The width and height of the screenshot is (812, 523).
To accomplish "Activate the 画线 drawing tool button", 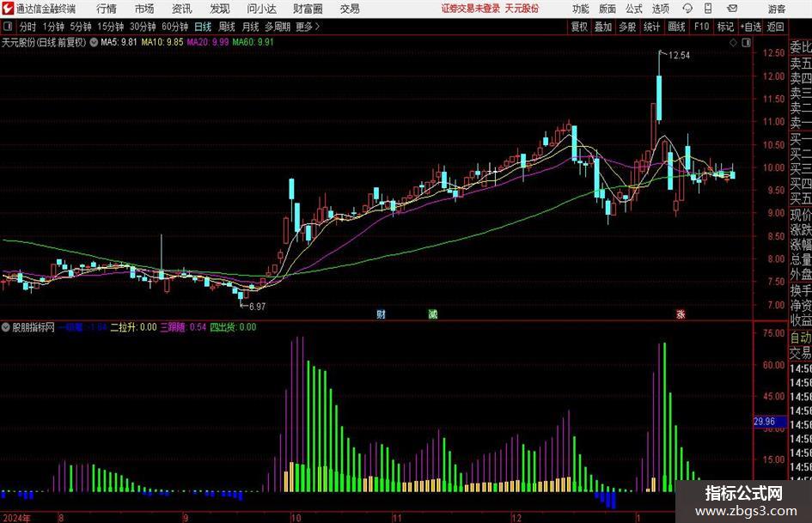I will [676, 27].
